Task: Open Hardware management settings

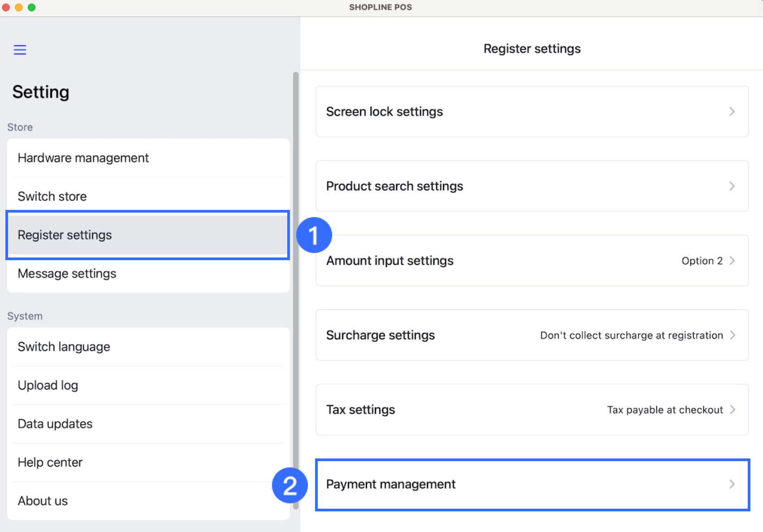Action: (83, 158)
